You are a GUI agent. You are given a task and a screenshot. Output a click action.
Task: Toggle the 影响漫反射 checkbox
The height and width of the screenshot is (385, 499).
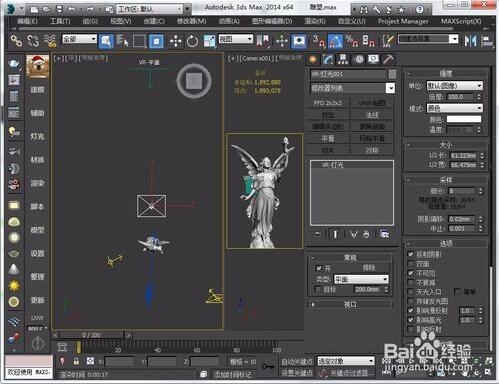[x=411, y=310]
